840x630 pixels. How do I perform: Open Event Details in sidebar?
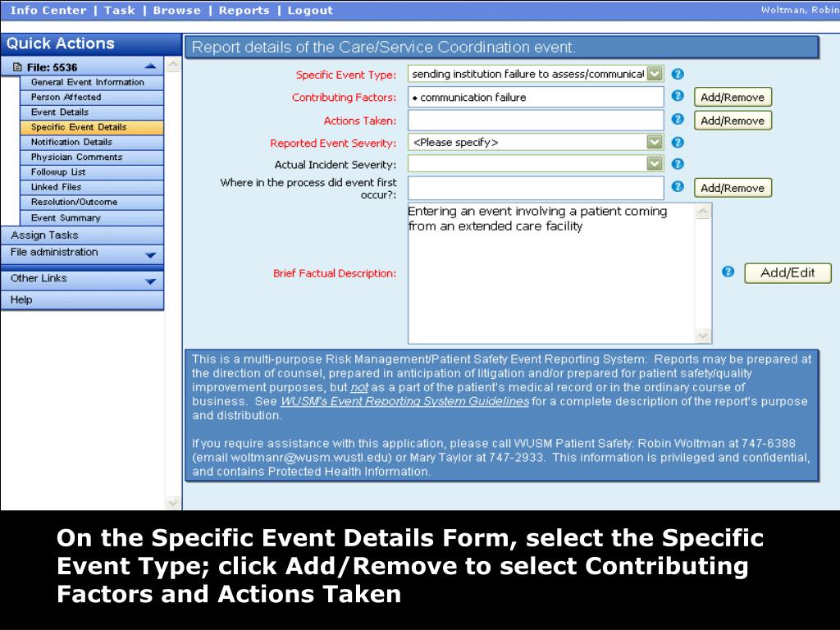(92, 112)
